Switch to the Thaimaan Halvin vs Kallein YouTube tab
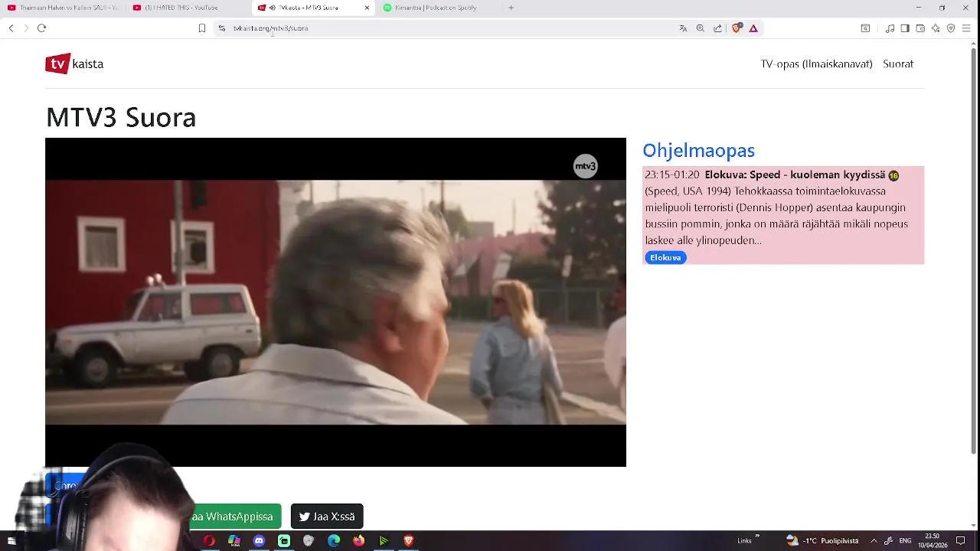 [x=63, y=8]
